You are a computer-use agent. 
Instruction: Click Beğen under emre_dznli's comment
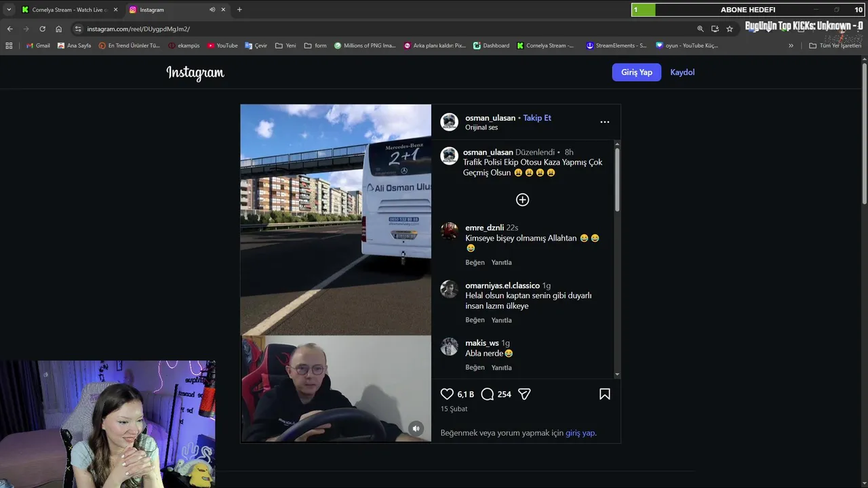475,262
